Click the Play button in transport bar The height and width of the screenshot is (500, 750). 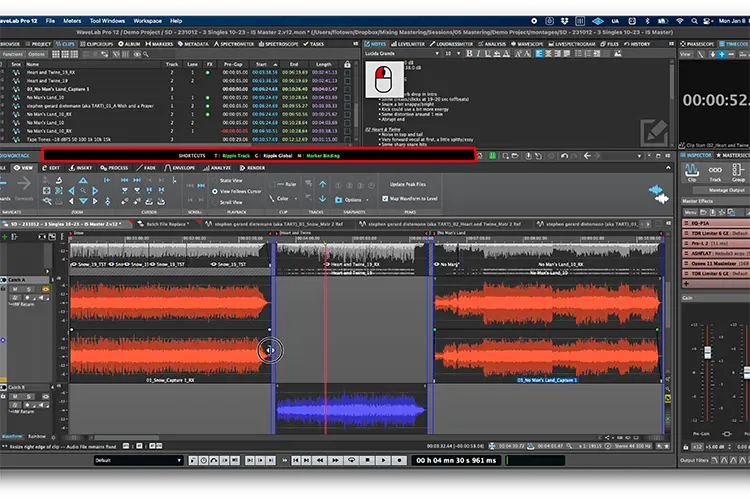point(383,460)
